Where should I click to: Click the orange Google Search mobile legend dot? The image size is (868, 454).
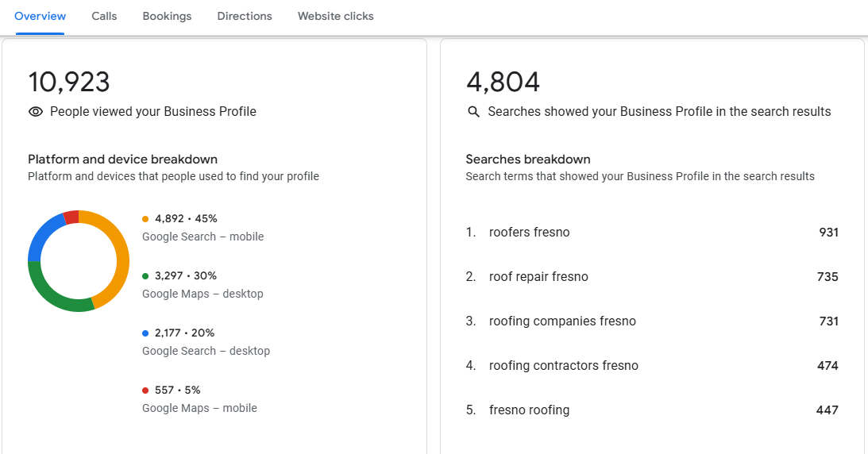click(x=145, y=219)
